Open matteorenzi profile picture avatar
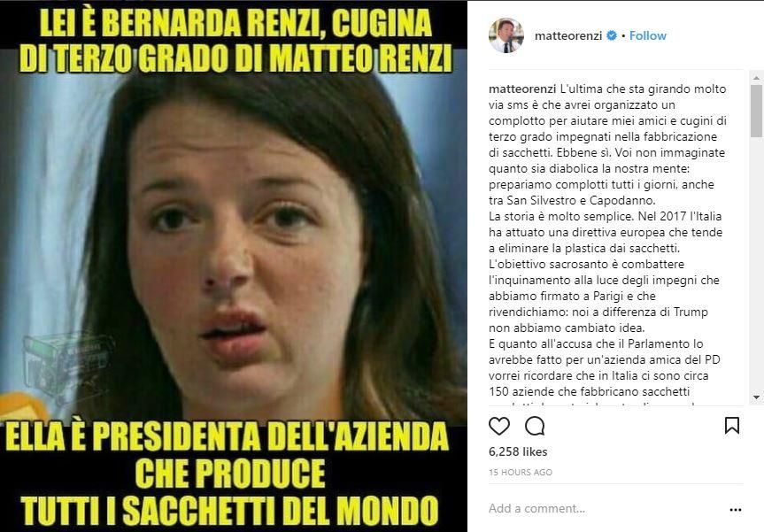The height and width of the screenshot is (532, 764). (506, 35)
